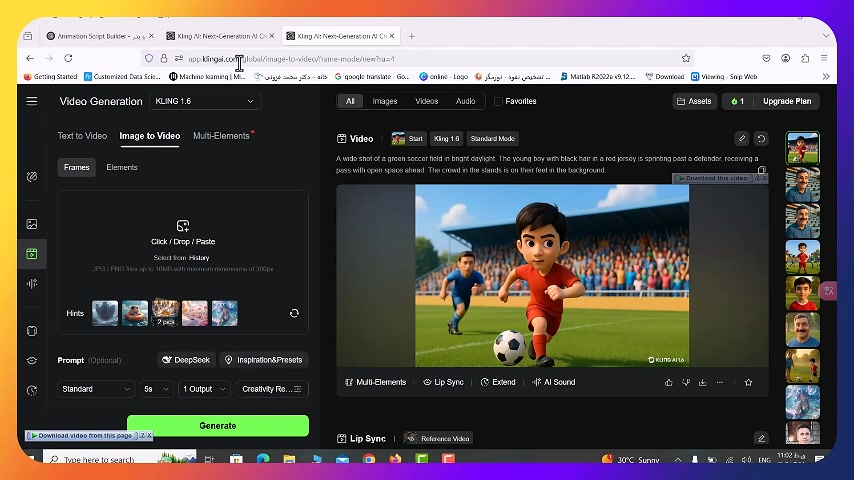Switch to Animation Script Builder browser tab
The height and width of the screenshot is (480, 854).
(x=100, y=36)
